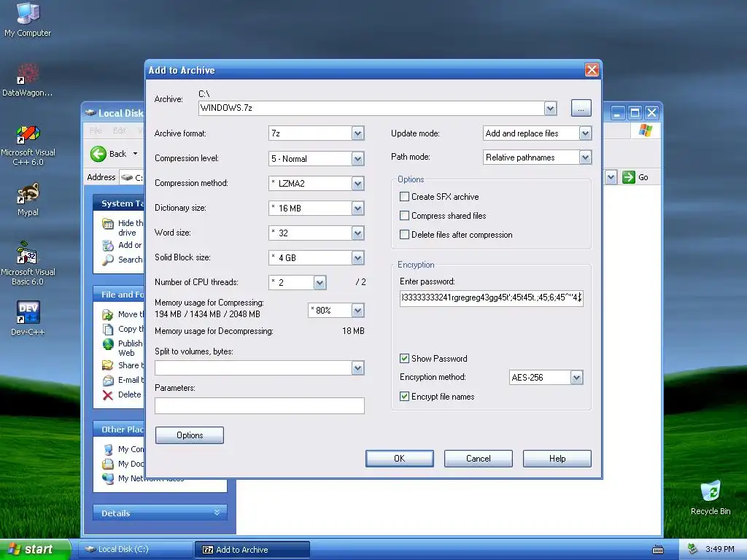This screenshot has height=560, width=747.
Task: Click the Publish to Web globe icon
Action: [108, 344]
